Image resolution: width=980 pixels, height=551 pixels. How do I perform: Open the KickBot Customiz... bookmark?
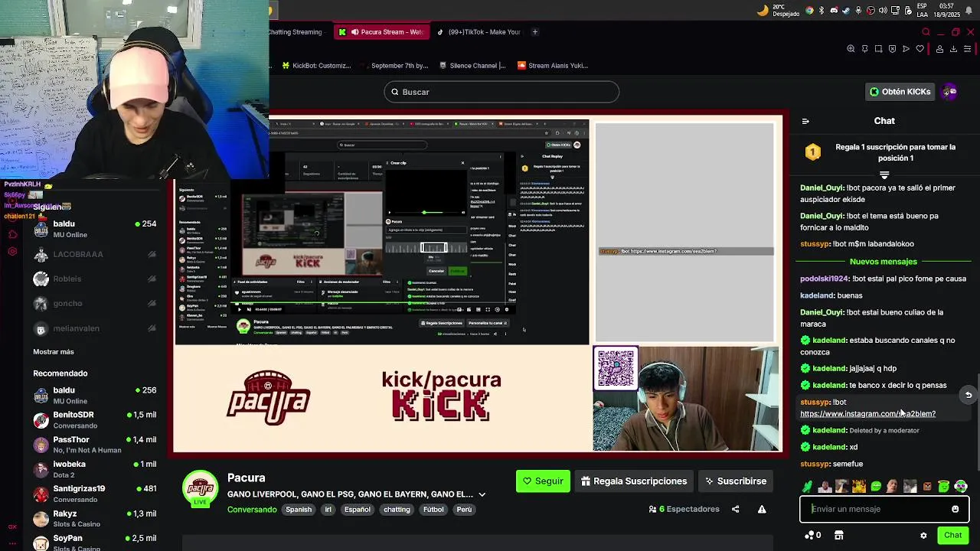point(316,66)
